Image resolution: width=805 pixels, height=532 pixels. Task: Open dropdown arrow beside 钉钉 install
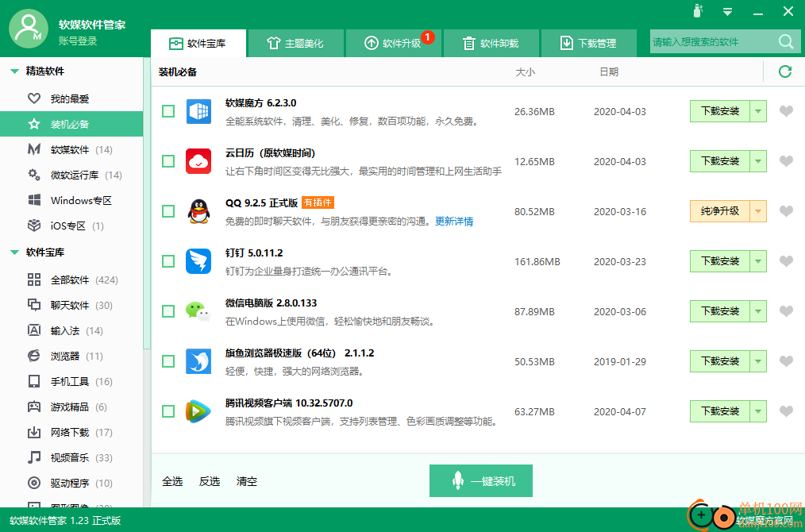coord(758,261)
